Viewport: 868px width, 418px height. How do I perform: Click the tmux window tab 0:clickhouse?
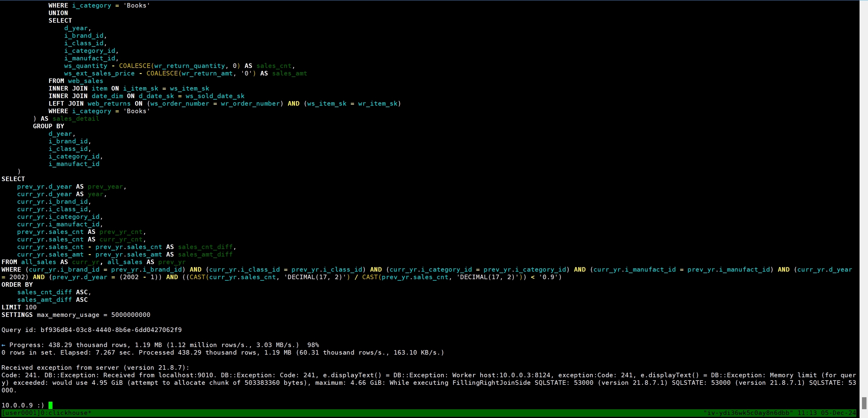[x=65, y=413]
